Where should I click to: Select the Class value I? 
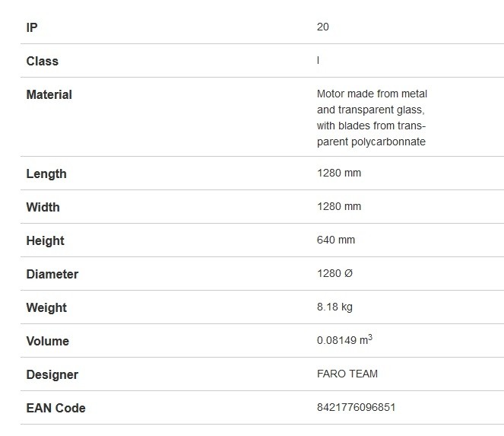[x=318, y=60]
